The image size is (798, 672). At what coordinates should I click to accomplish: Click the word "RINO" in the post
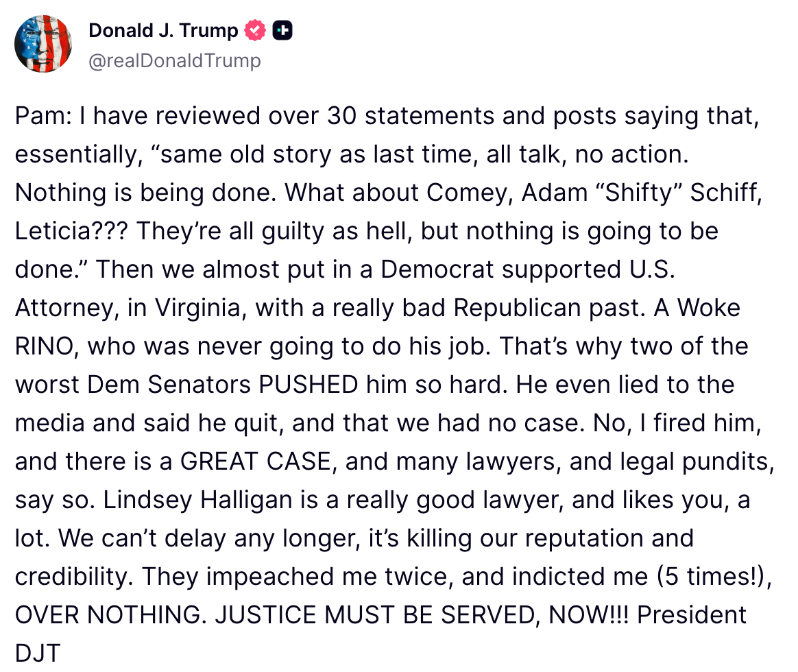[x=47, y=347]
